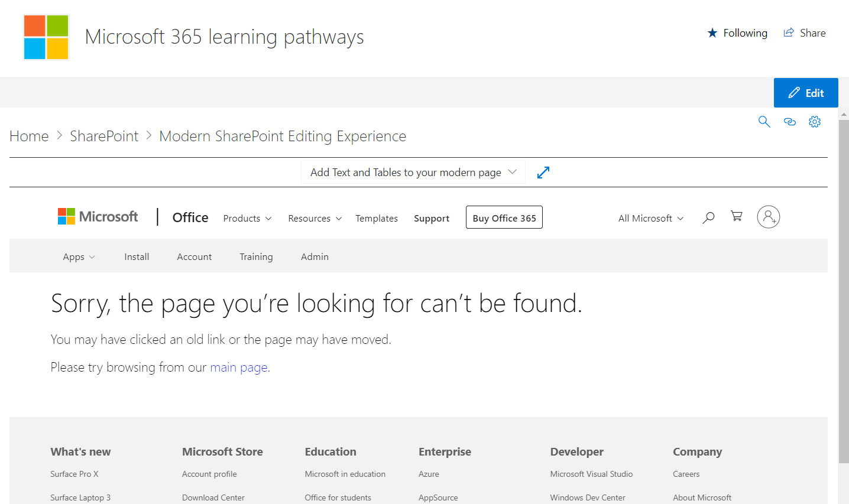This screenshot has width=849, height=504.
Task: Click the Edit button
Action: (x=805, y=93)
